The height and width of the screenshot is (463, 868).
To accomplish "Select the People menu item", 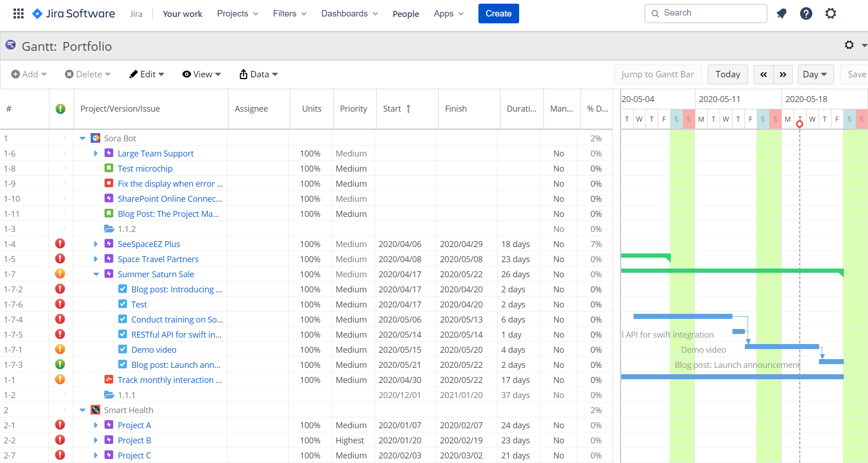I will click(406, 14).
